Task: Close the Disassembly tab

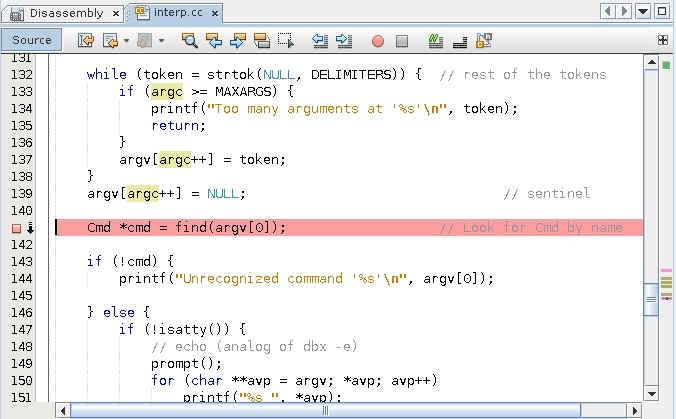Action: pyautogui.click(x=116, y=14)
